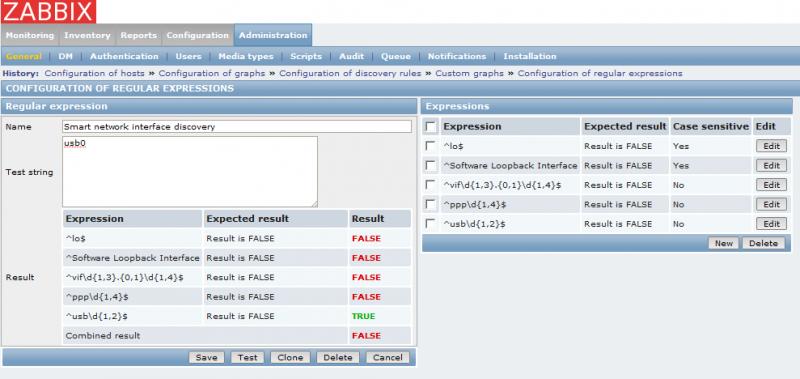
Task: Select the General submenu item
Action: (x=23, y=56)
